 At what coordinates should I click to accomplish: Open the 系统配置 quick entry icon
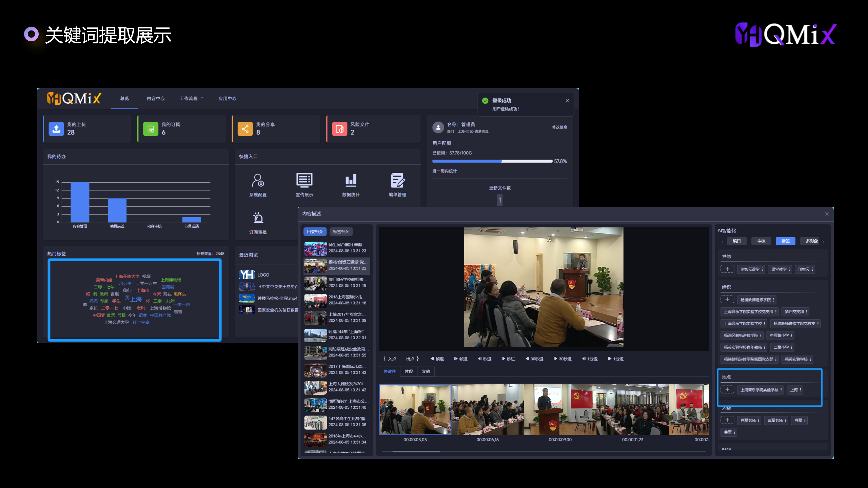(x=258, y=181)
